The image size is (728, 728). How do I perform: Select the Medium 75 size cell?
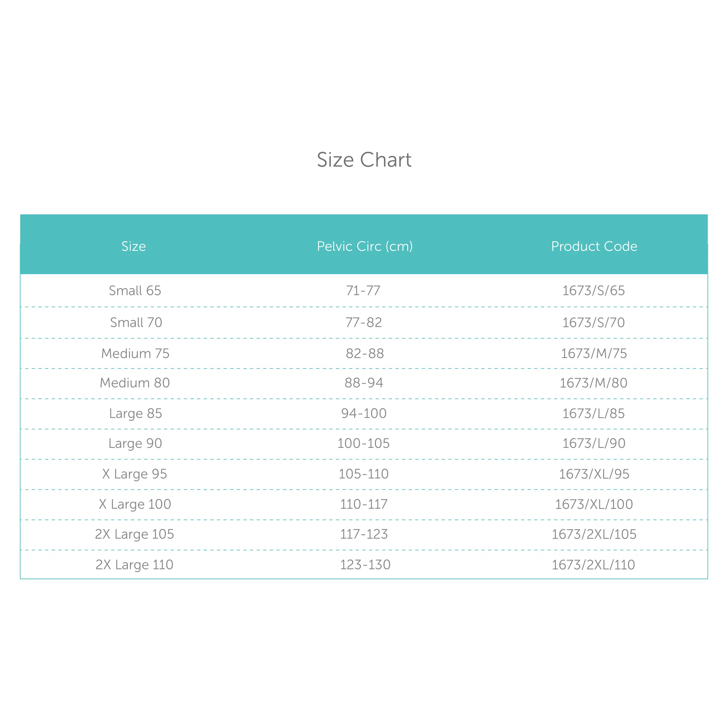135,353
